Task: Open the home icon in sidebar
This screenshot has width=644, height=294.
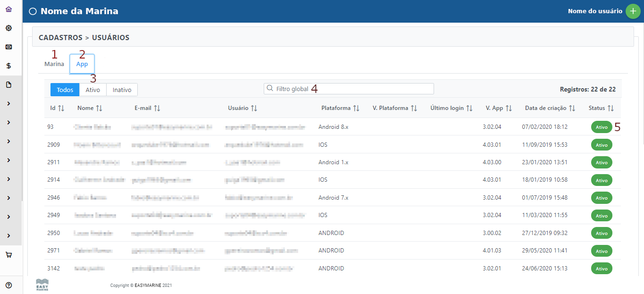Action: (8, 9)
